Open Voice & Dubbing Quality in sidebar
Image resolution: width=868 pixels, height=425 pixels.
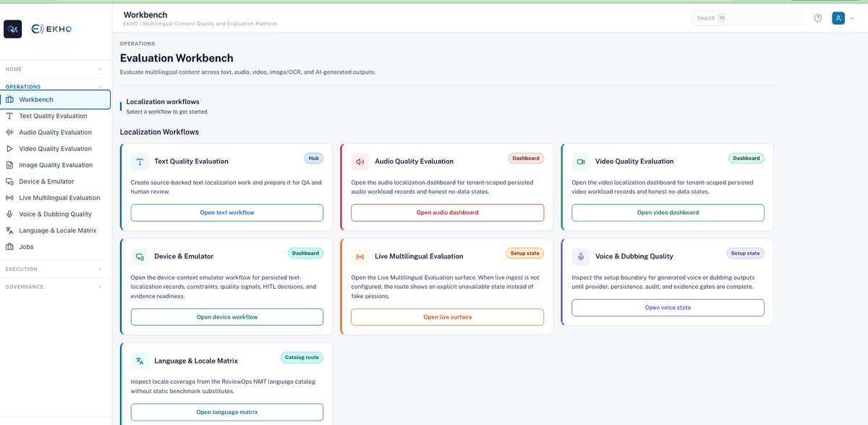(x=56, y=214)
